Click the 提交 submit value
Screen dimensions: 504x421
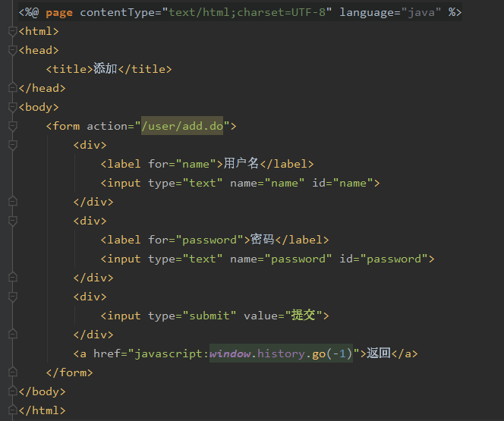[x=303, y=315]
